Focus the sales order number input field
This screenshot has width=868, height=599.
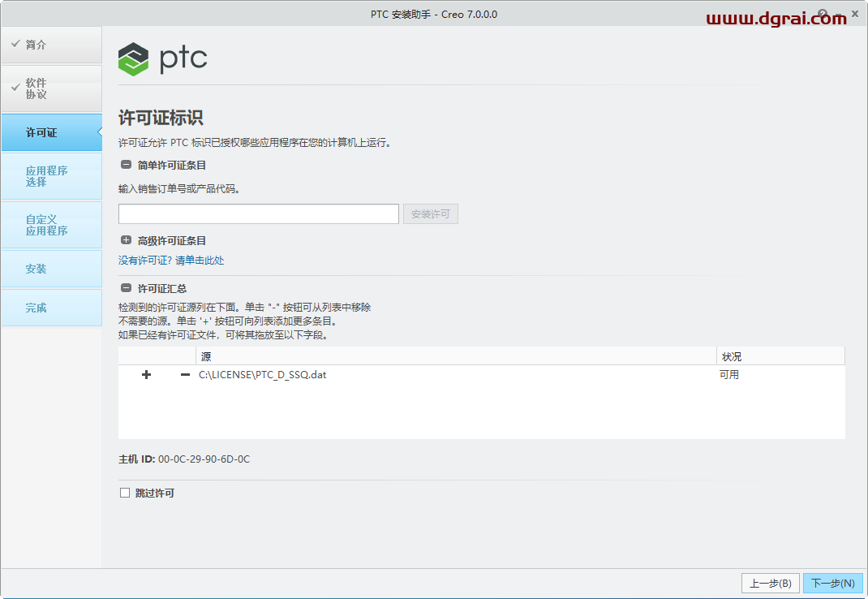(x=259, y=214)
